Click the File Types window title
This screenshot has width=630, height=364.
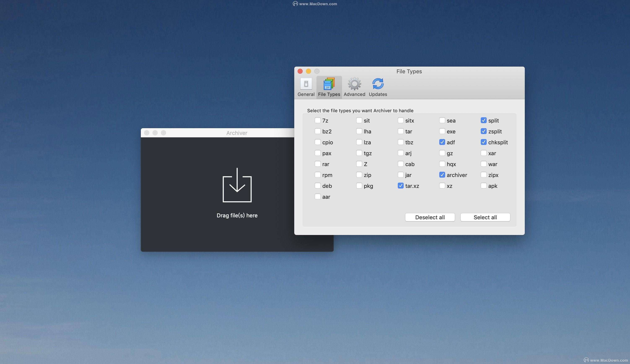click(409, 71)
